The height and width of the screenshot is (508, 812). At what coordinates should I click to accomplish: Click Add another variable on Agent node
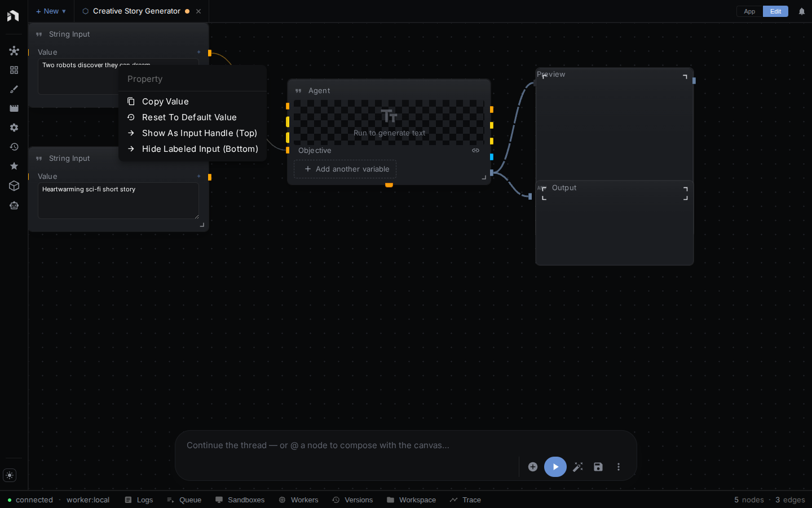(x=345, y=169)
